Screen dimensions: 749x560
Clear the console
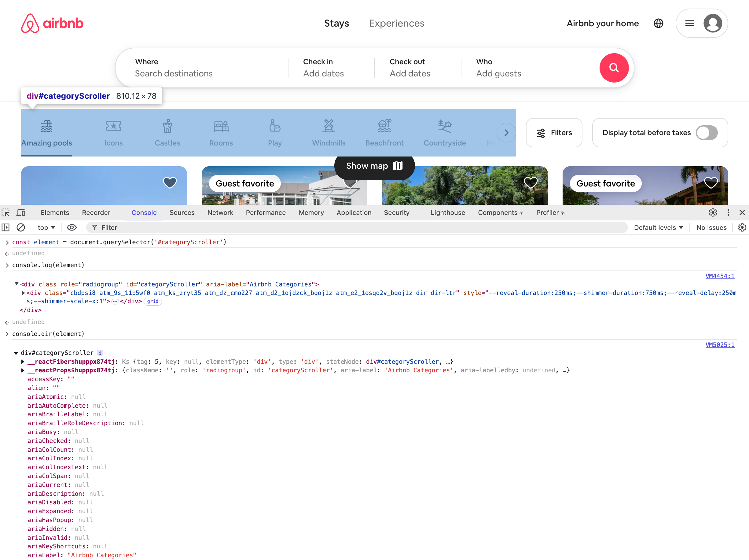(21, 227)
